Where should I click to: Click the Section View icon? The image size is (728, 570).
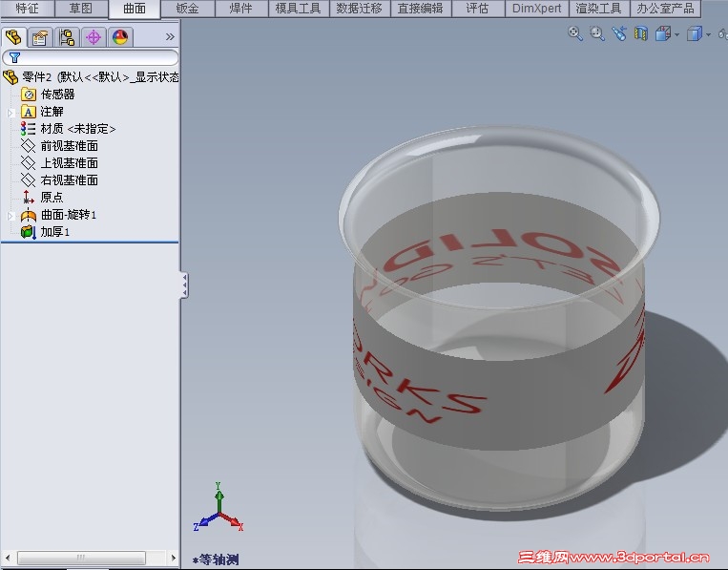[641, 33]
